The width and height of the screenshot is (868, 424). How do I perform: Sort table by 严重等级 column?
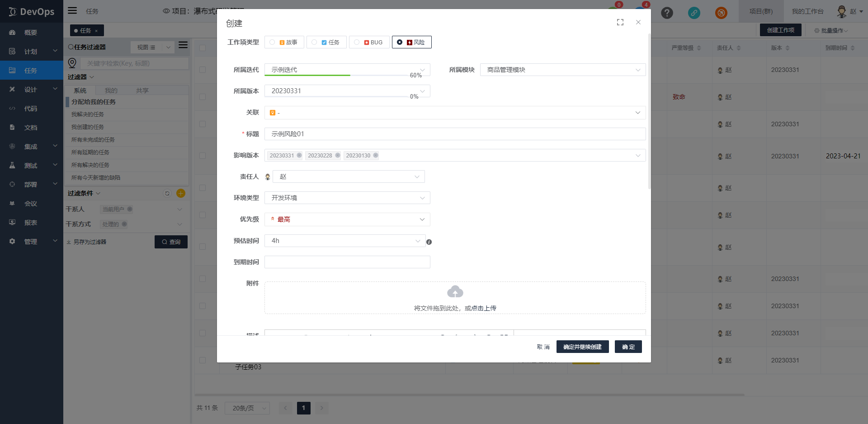(x=699, y=48)
